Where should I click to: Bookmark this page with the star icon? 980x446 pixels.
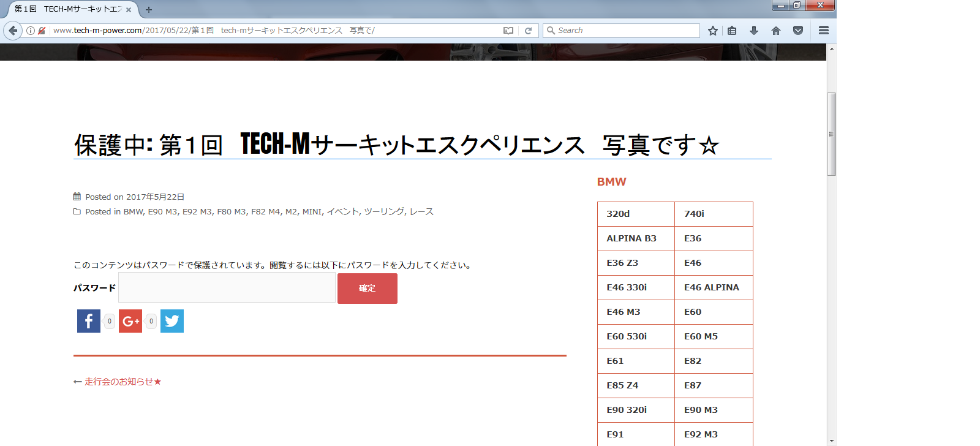tap(713, 31)
